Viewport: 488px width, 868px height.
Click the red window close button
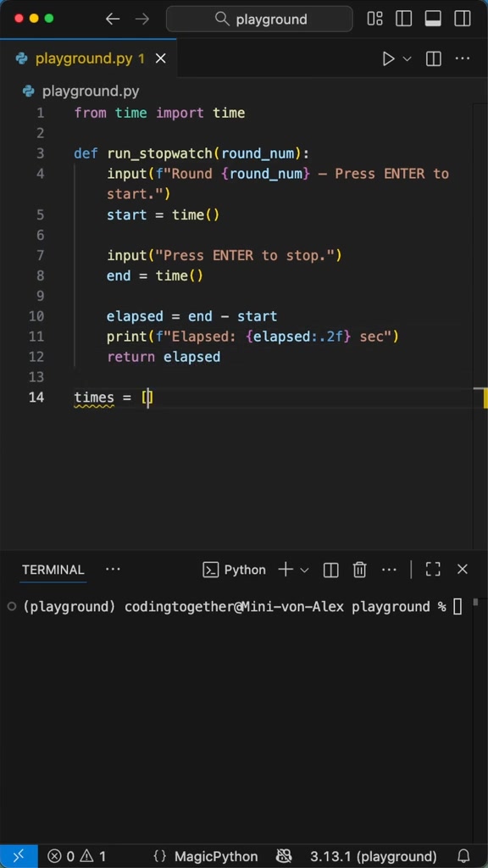(x=19, y=19)
